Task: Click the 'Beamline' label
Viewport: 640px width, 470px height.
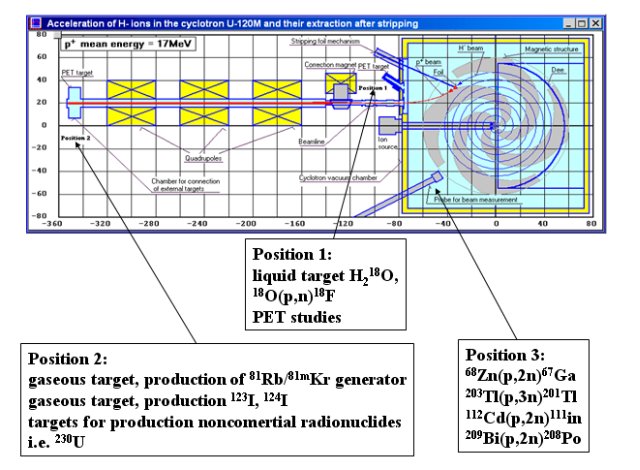Action: click(x=311, y=142)
